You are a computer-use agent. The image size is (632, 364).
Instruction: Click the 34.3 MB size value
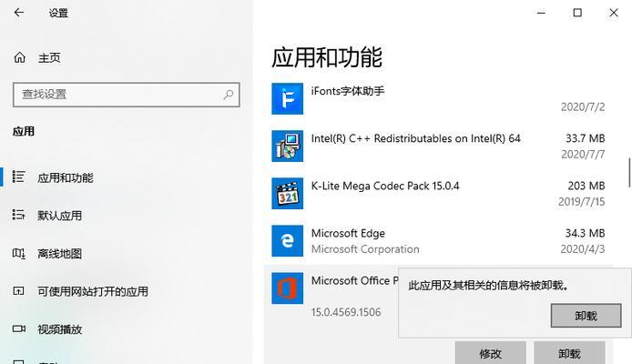point(585,233)
